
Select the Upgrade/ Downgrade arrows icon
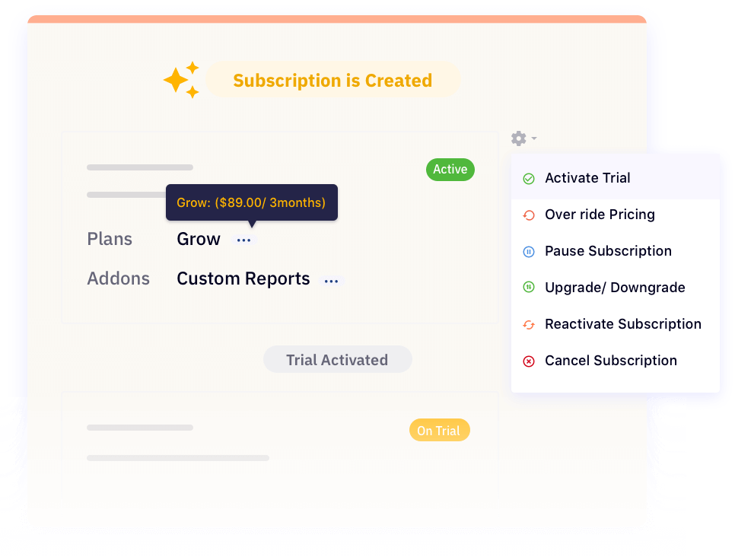click(x=530, y=288)
